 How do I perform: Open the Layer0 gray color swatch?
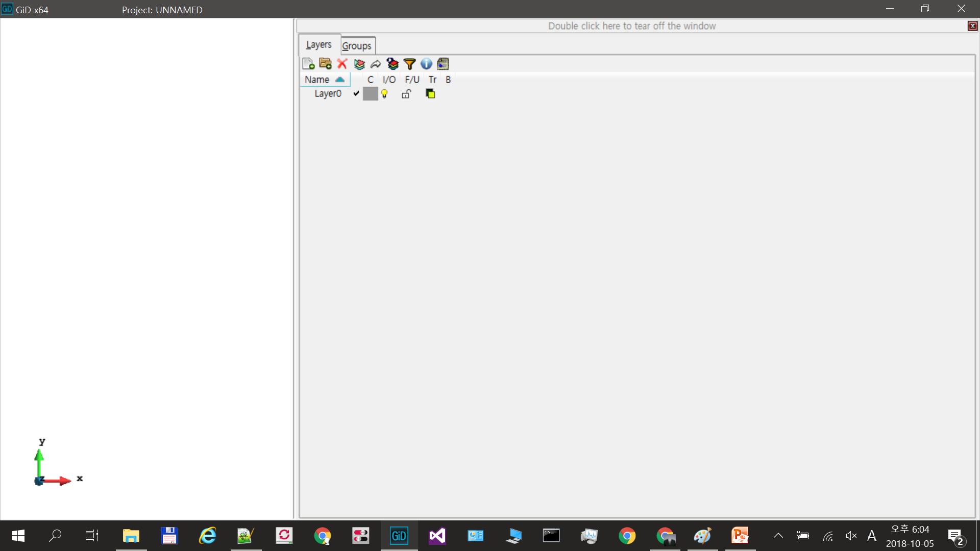tap(370, 94)
